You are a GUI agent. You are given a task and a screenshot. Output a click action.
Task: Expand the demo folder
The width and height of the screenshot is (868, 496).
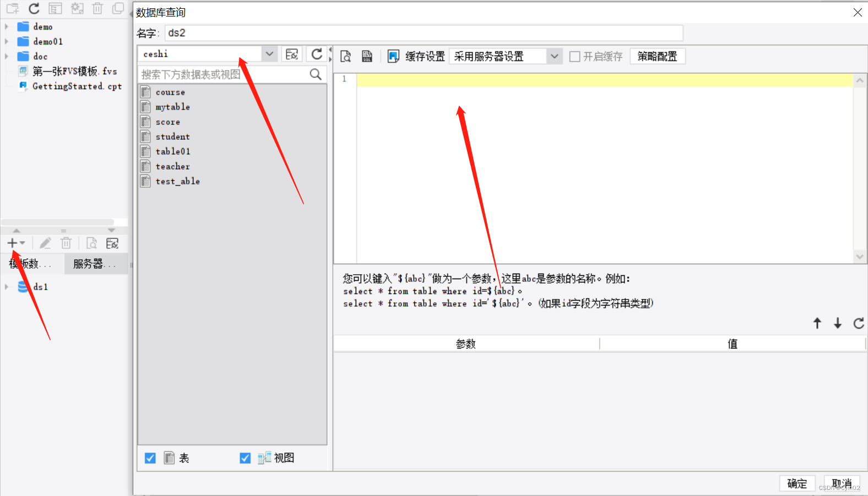tap(7, 26)
